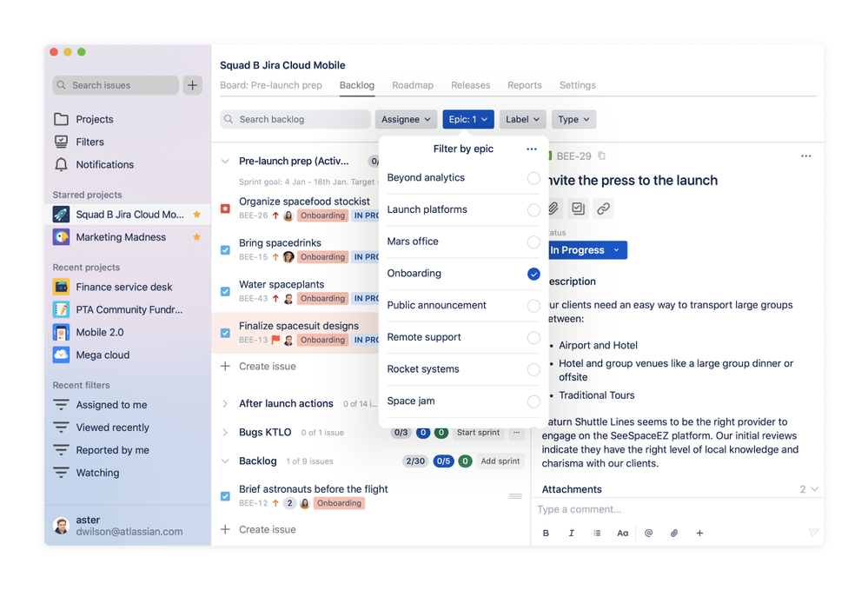Screen dimensions: 868x590
Task: Open Projects folder icon in sidebar
Action: (61, 119)
